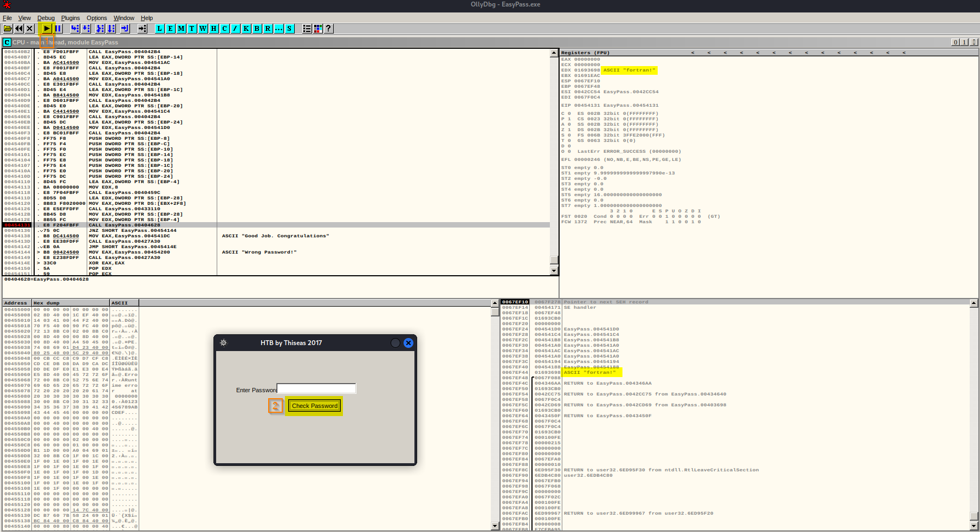Pause execution with the pause icon
This screenshot has height=532, width=980.
click(58, 29)
